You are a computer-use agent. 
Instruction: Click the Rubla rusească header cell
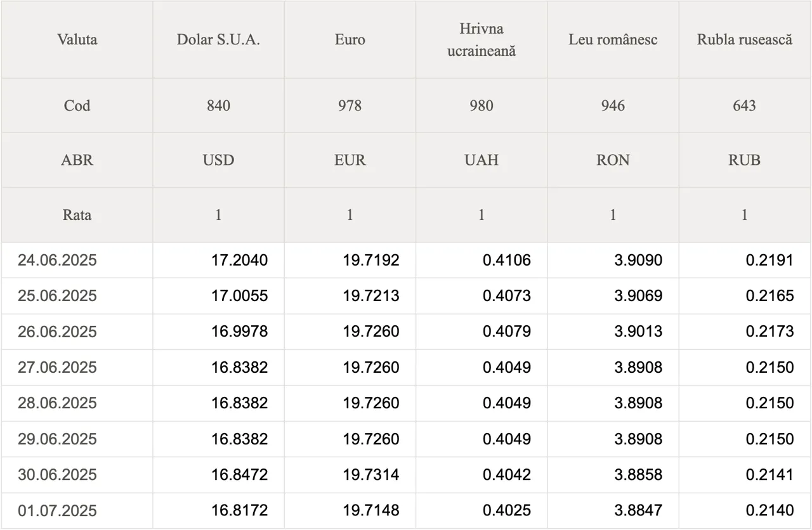(x=745, y=39)
